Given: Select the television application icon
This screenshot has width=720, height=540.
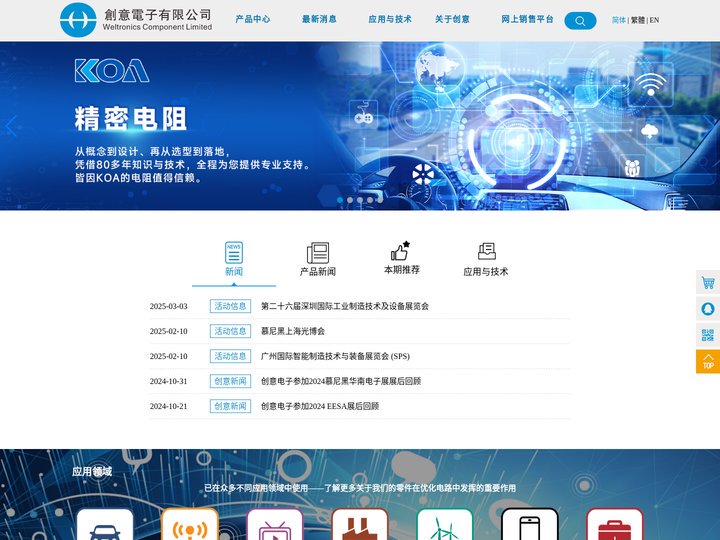Looking at the screenshot, I should (x=275, y=524).
